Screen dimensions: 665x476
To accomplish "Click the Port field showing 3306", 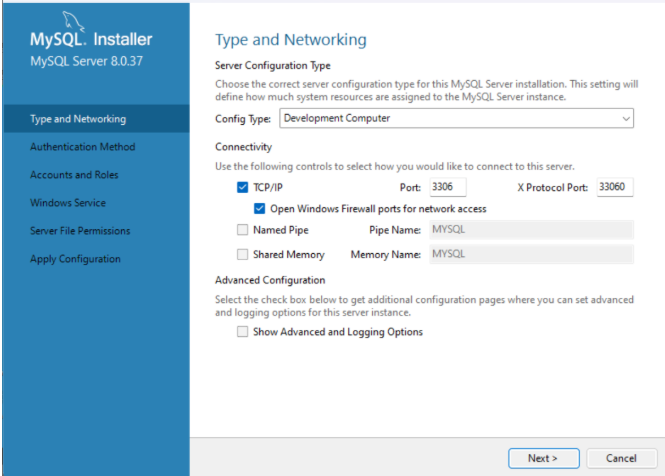I will tap(448, 187).
